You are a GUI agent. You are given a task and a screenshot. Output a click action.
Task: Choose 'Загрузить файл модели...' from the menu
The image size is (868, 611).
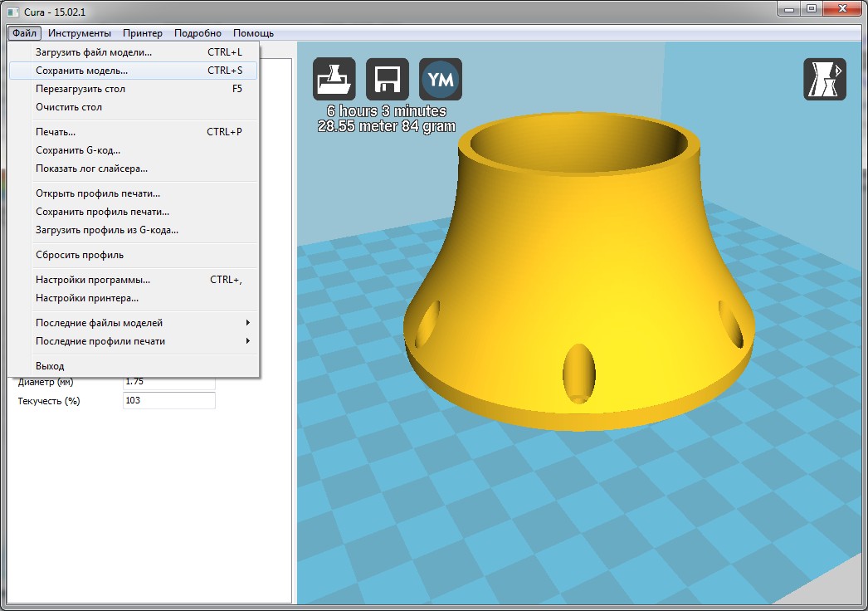coord(94,52)
